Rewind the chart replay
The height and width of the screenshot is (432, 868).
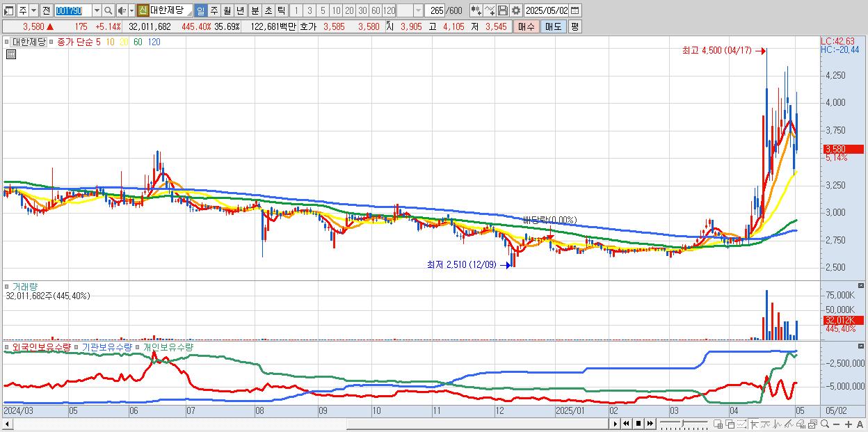626,424
